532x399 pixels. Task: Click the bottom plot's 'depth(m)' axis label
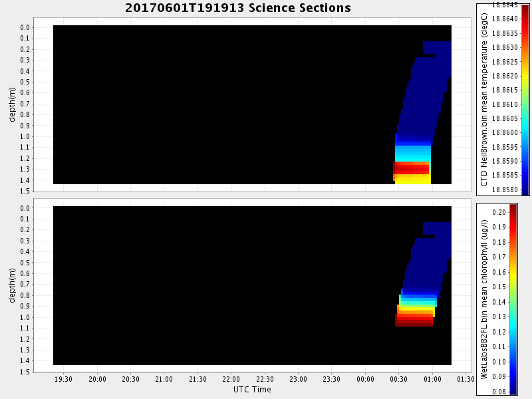(x=12, y=285)
